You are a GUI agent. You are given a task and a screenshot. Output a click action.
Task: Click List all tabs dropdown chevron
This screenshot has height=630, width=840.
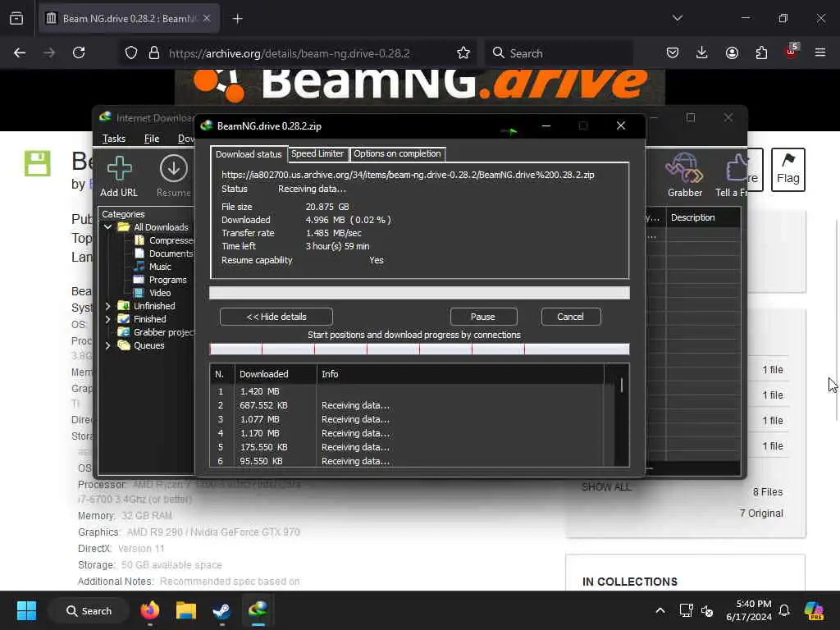[677, 18]
